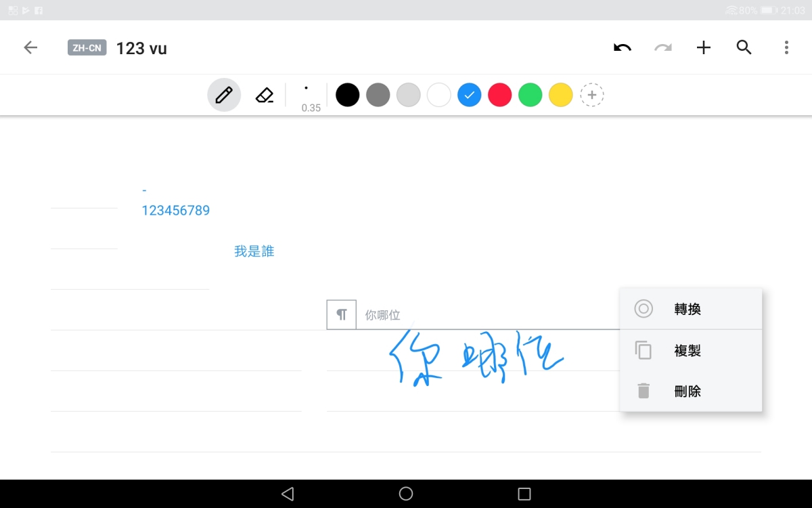Choose the checked blue color swatch

click(470, 96)
